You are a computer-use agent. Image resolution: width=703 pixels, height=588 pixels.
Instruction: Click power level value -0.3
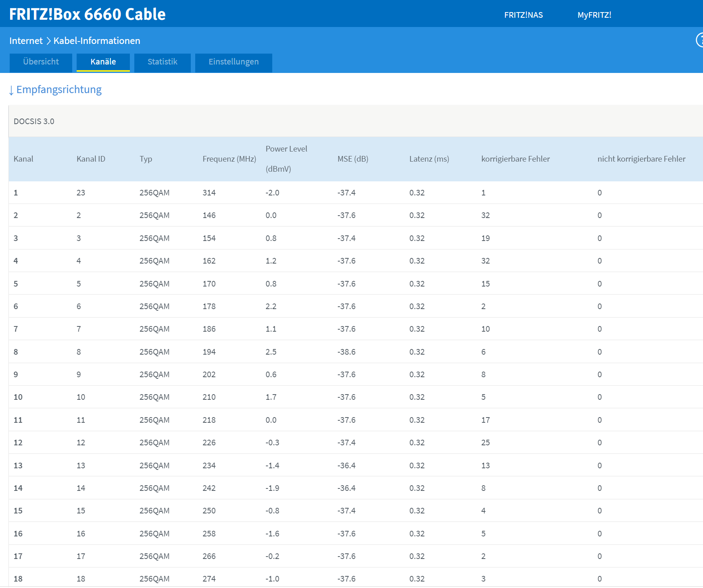click(x=272, y=443)
